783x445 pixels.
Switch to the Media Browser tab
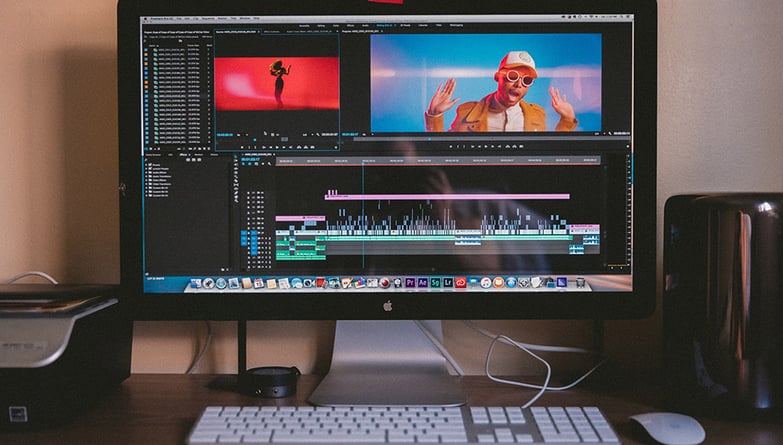[153, 155]
